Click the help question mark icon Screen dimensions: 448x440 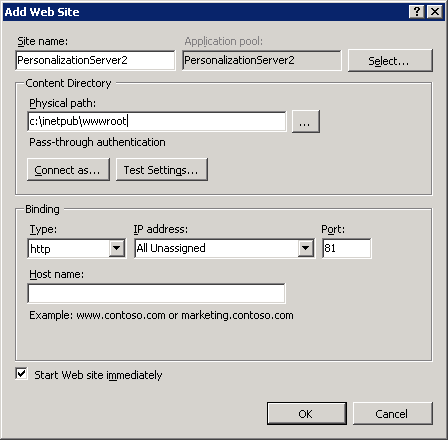(416, 12)
